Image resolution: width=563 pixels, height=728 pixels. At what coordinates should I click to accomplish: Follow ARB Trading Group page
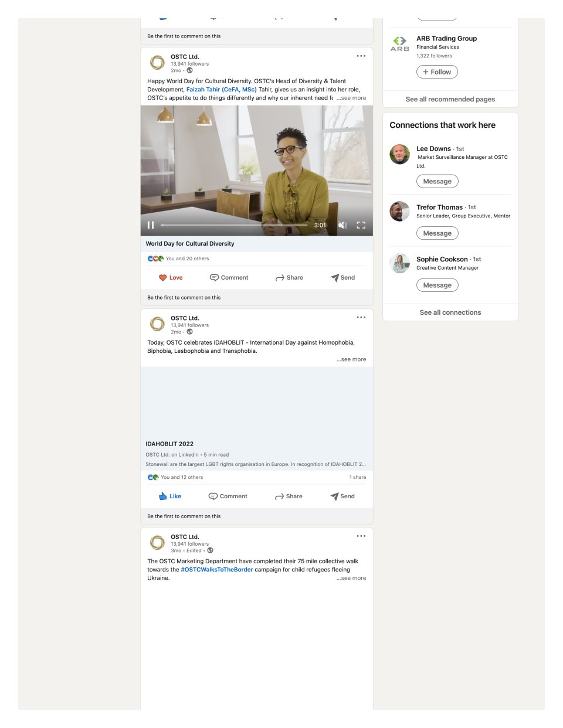point(437,72)
